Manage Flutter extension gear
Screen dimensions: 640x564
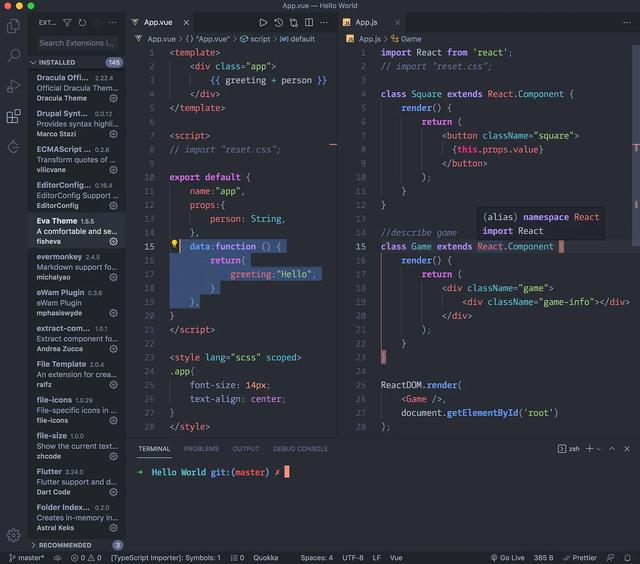[x=113, y=492]
